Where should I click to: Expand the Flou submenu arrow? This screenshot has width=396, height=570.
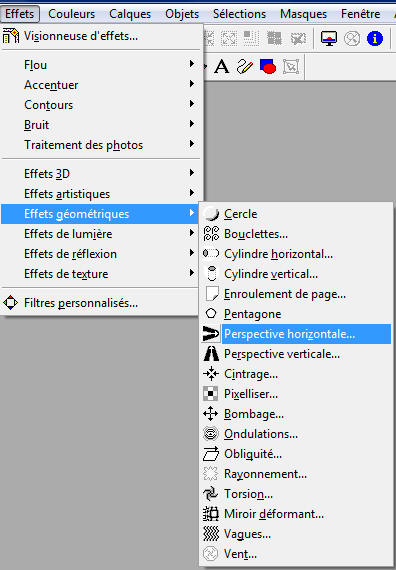point(192,64)
